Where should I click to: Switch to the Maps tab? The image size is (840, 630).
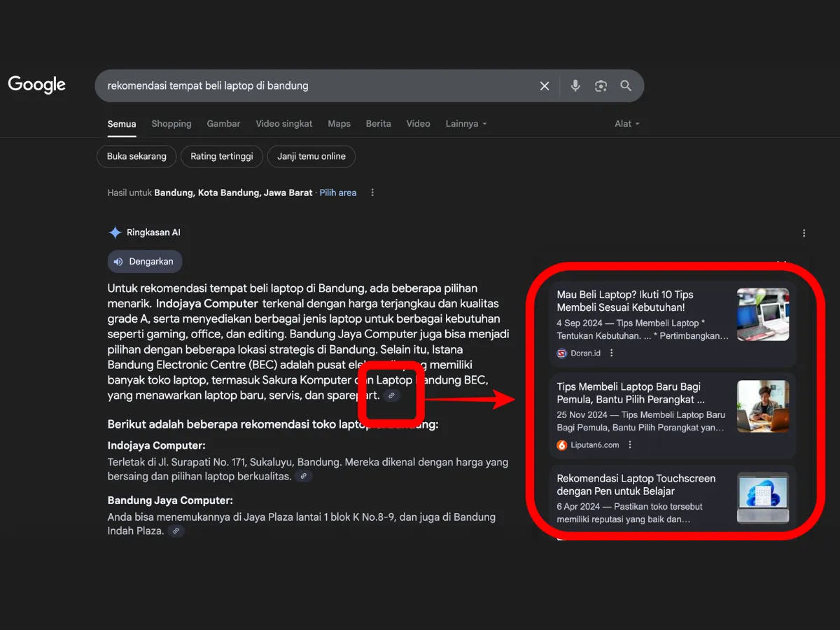tap(339, 124)
